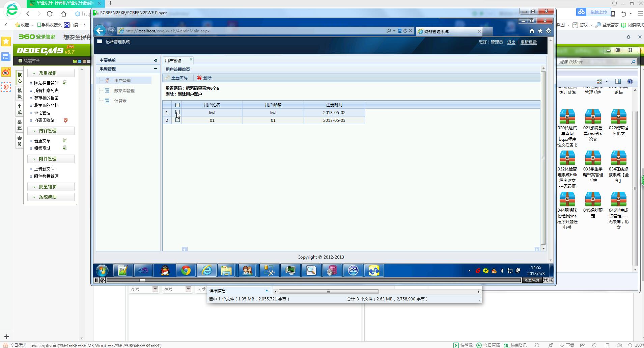The height and width of the screenshot is (348, 644).
Task: Click the player playback progress bar
Action: (314, 280)
